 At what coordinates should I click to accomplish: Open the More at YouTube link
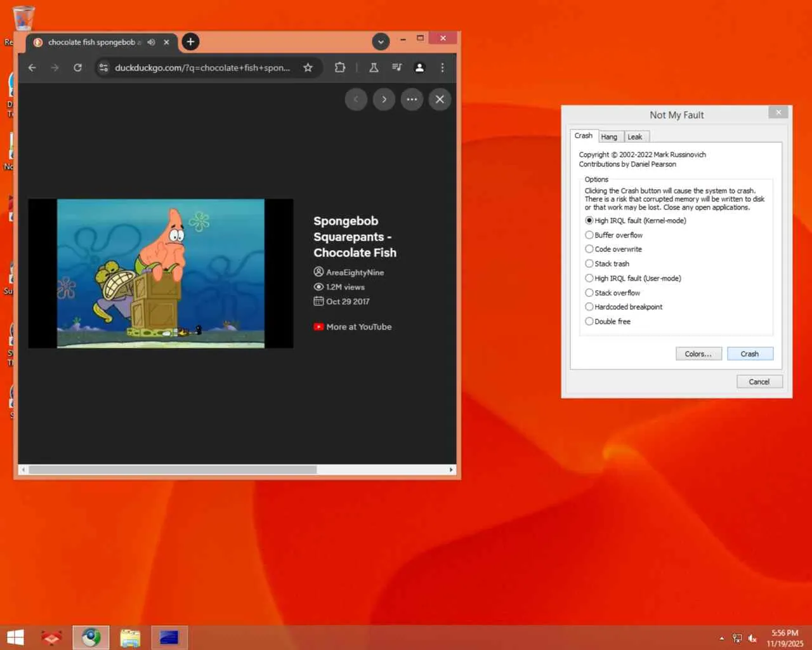pos(358,327)
